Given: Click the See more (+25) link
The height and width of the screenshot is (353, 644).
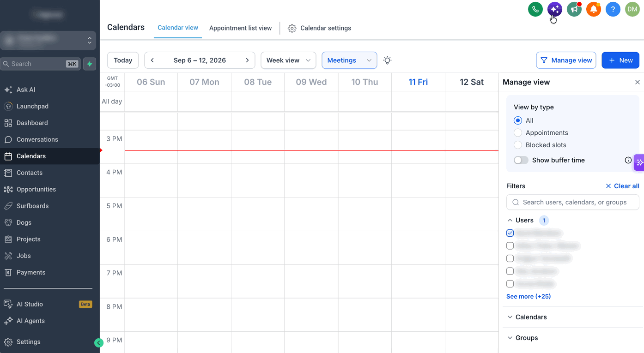Looking at the screenshot, I should point(529,296).
